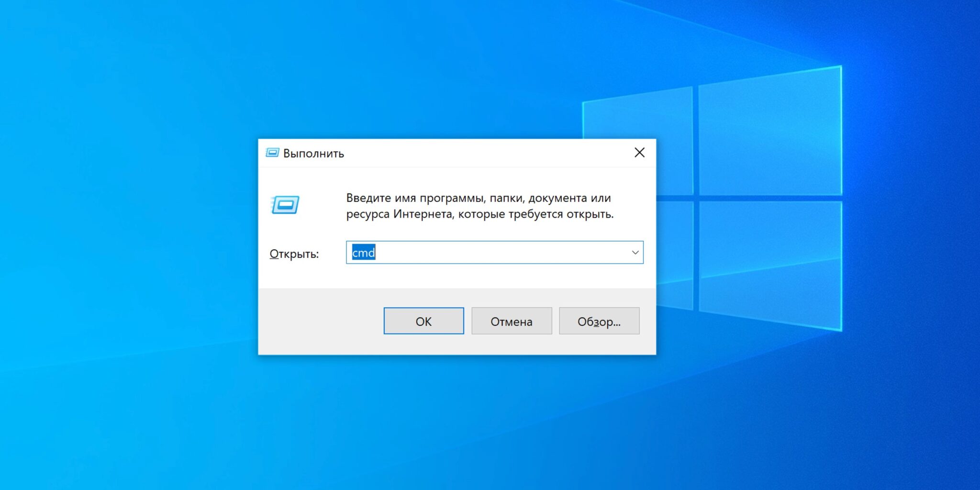Click the top-right pane of the wallpaper Windows logo
Image resolution: width=980 pixels, height=490 pixels.
point(769,134)
